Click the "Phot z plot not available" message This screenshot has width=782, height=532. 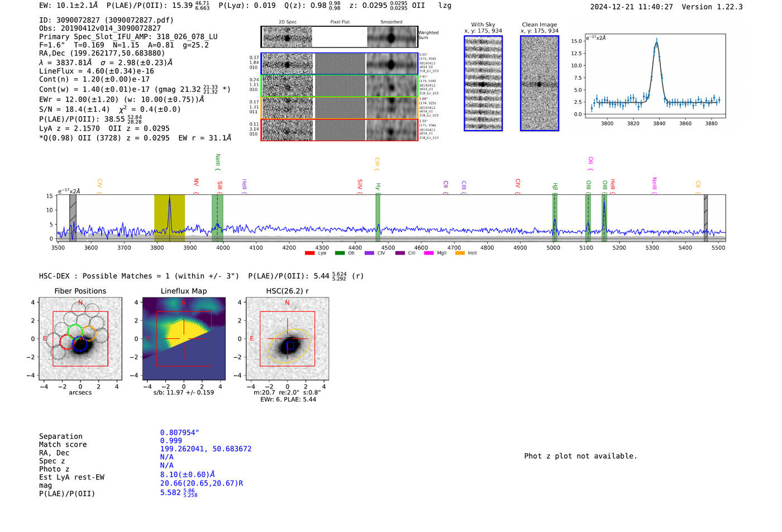580,456
